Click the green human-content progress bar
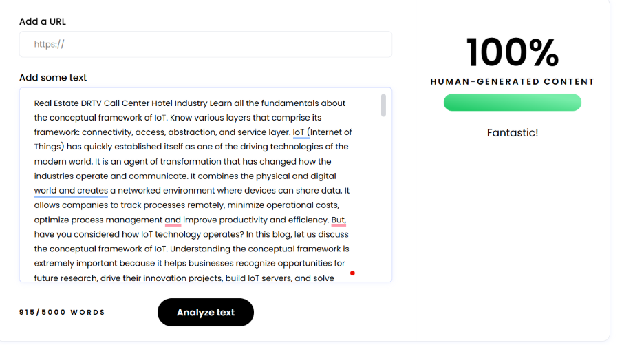Screen dimensions: 644x345 (x=512, y=103)
